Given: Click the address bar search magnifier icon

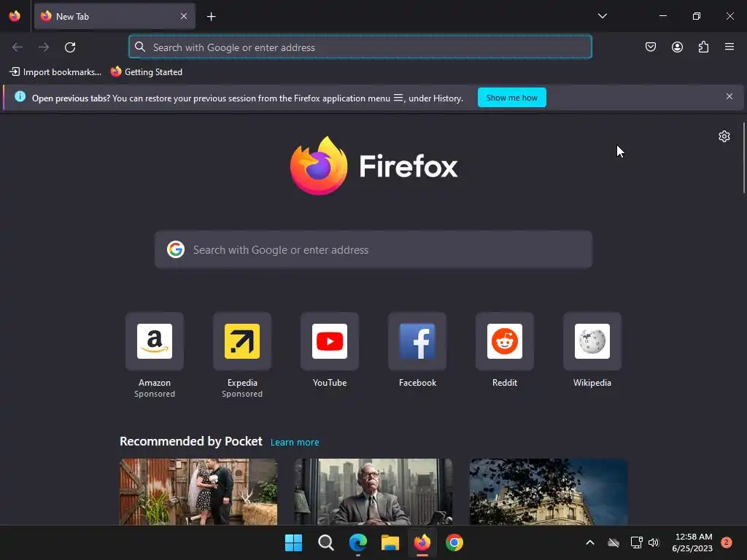Looking at the screenshot, I should pyautogui.click(x=139, y=47).
